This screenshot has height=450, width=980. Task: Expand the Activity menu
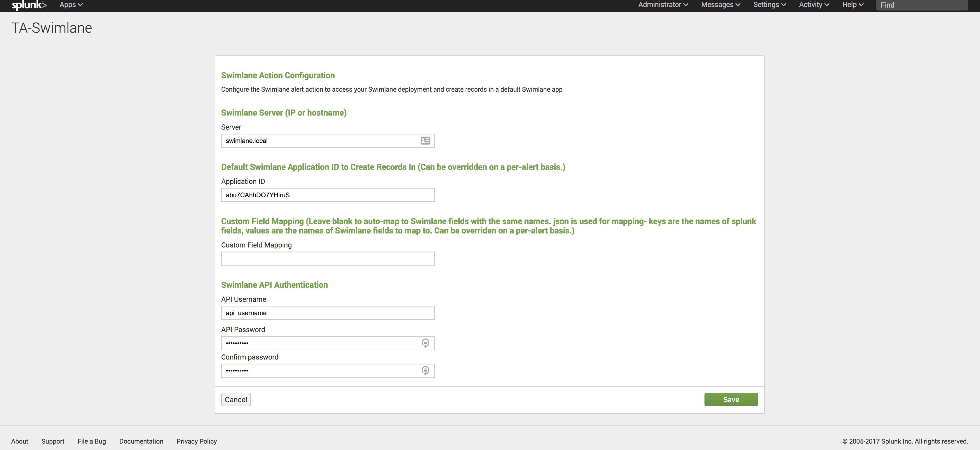814,5
